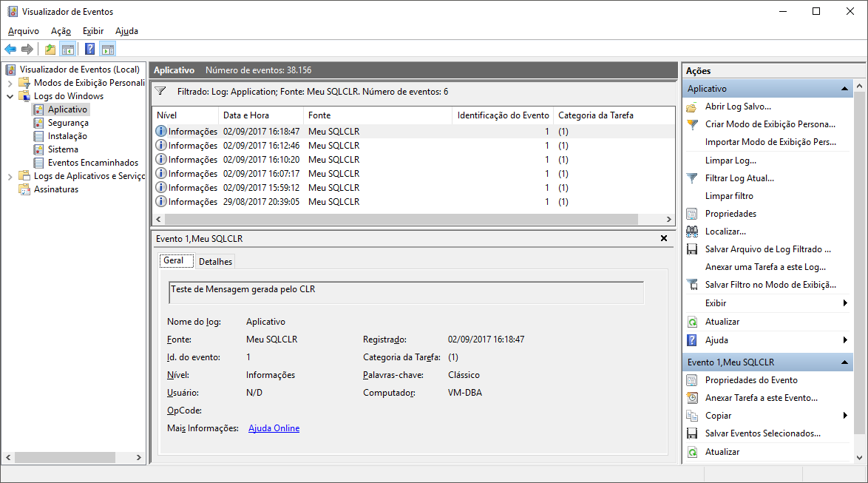Click the 'Salvar Arquivo de Log Filtrado' save icon

pos(691,249)
